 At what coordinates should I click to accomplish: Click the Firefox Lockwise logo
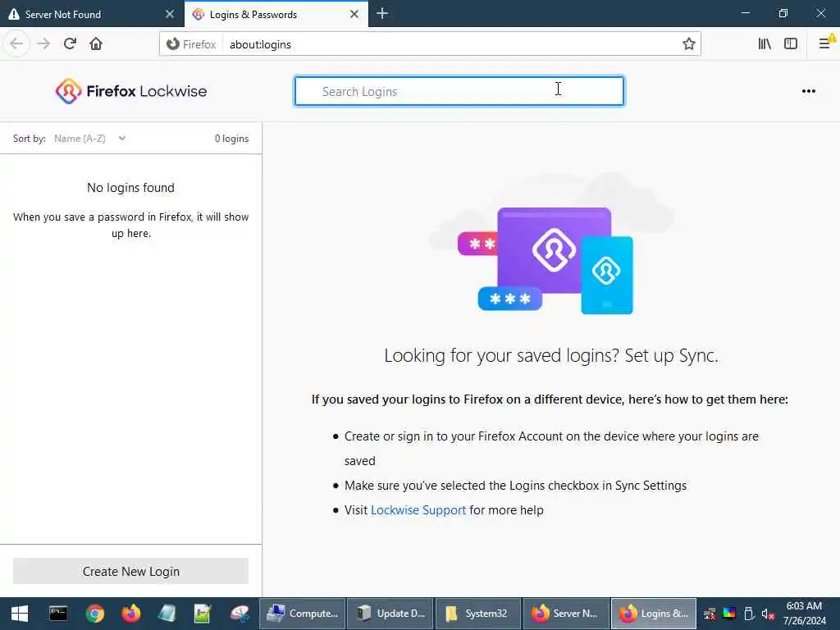pyautogui.click(x=130, y=91)
